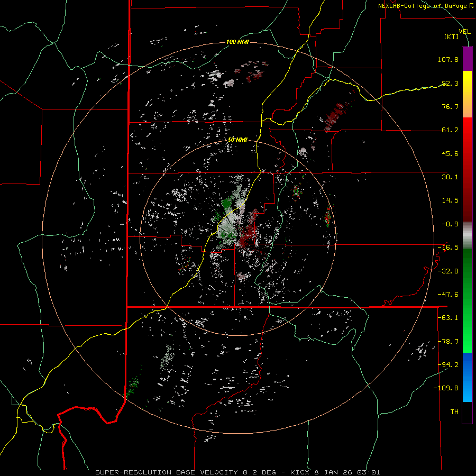
Task: Pick the black TH segment of color bar
Action: pos(467,412)
